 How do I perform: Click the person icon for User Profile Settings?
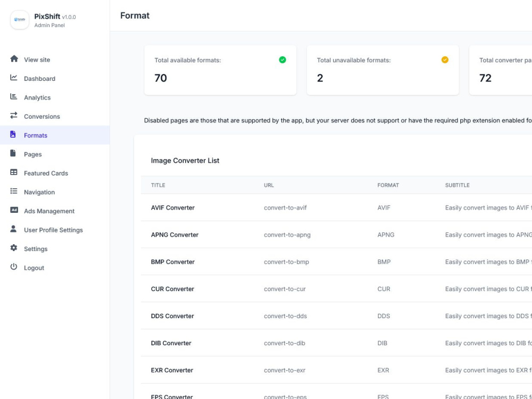pos(13,229)
